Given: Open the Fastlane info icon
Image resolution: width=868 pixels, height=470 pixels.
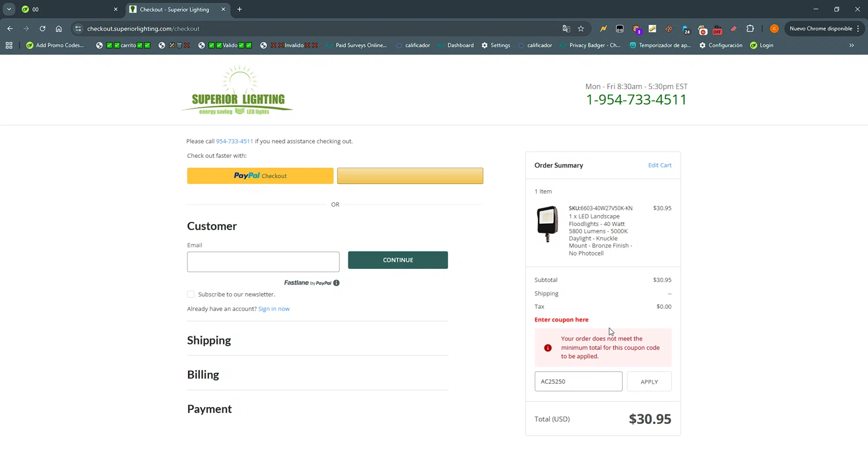Looking at the screenshot, I should tap(336, 283).
